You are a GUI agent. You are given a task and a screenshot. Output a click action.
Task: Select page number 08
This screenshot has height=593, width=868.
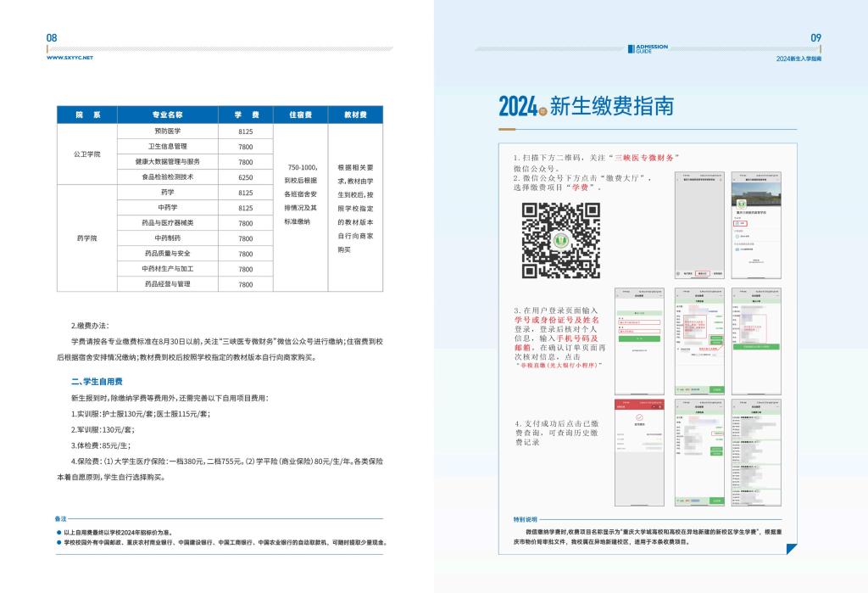52,37
